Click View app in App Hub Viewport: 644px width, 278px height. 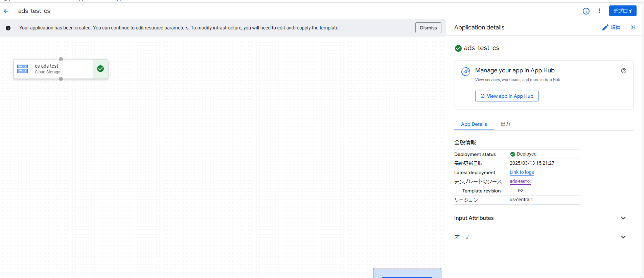click(507, 96)
